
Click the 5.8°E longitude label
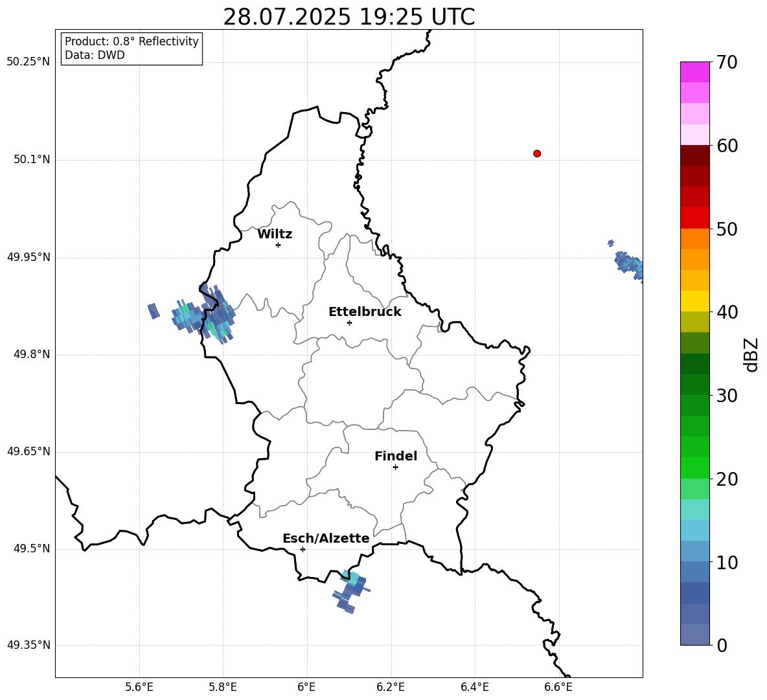coord(223,687)
